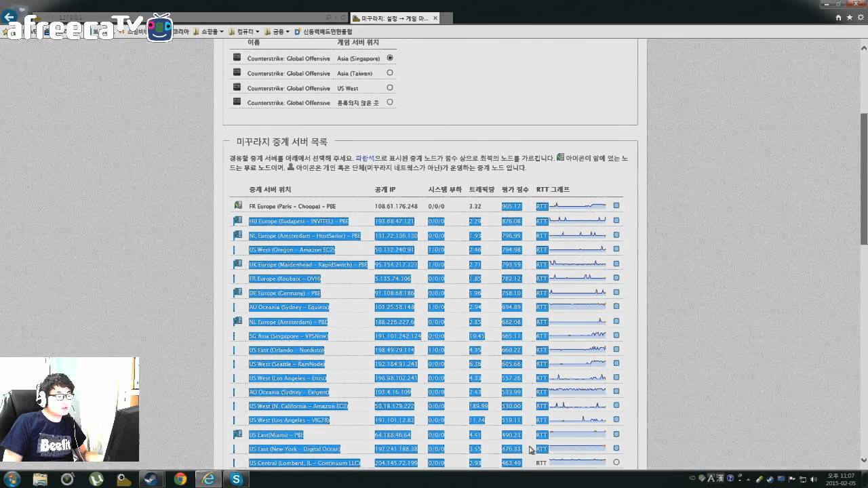
Task: Select relay radio for US Central (Lombard, IL)
Action: pos(616,462)
